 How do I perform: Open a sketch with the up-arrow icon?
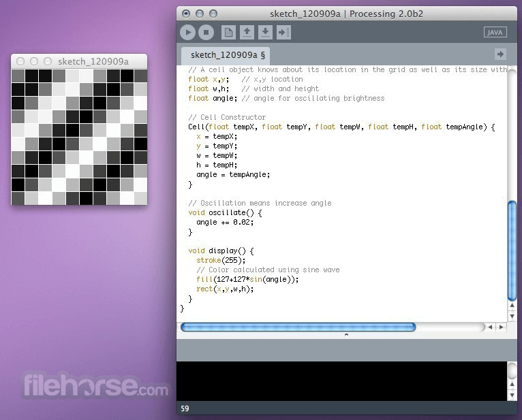(247, 33)
